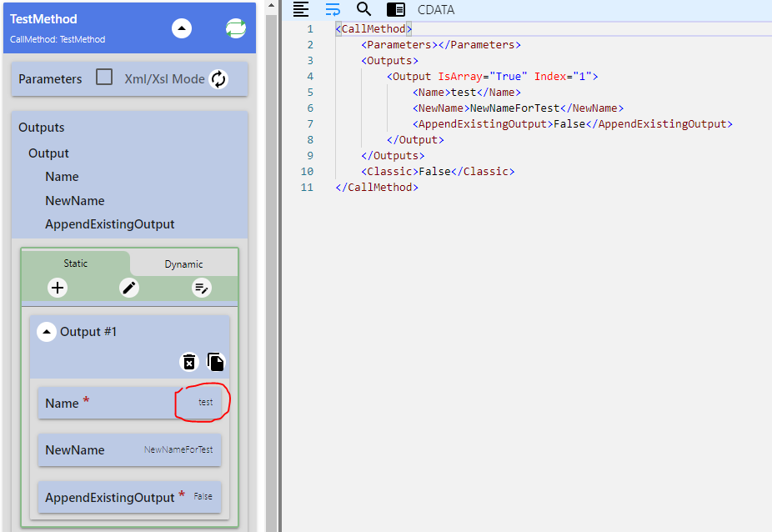Click line number 4 in the gutter
This screenshot has height=532, width=772.
(309, 77)
